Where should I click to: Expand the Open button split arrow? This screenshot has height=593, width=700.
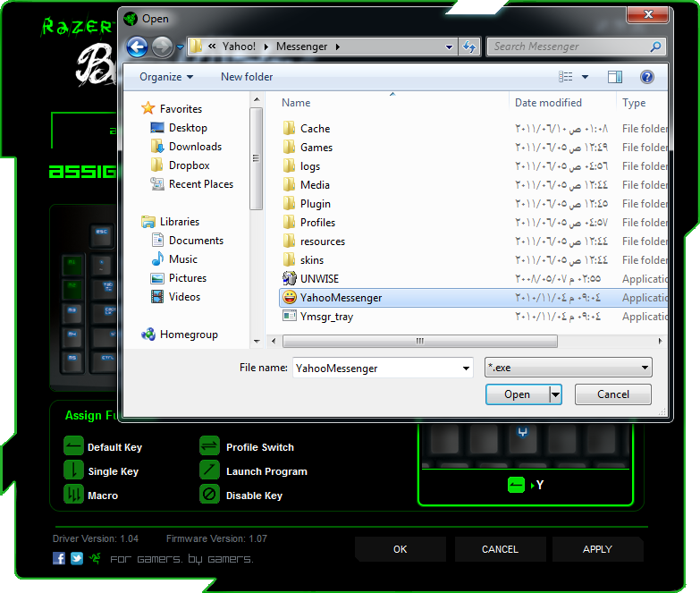click(x=555, y=394)
